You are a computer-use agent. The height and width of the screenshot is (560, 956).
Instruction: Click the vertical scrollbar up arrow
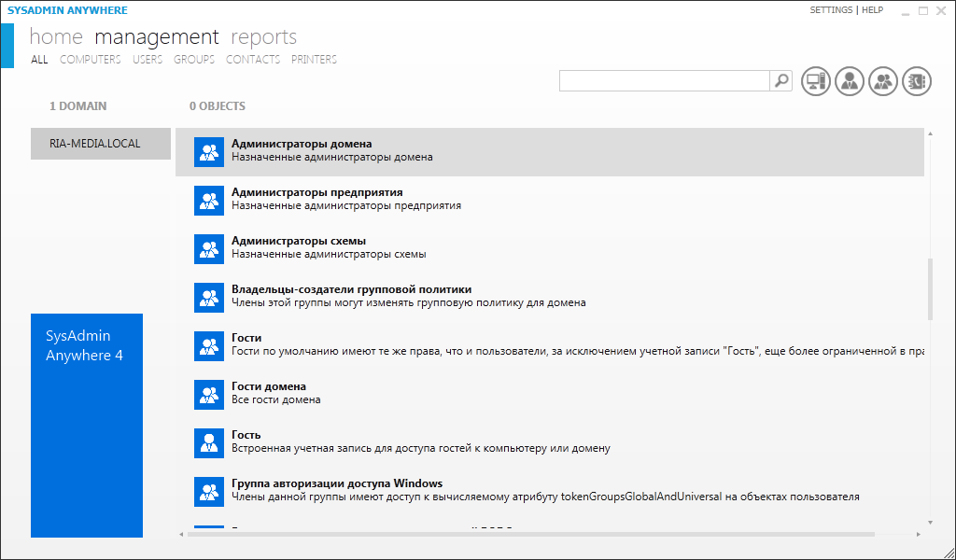[x=931, y=133]
